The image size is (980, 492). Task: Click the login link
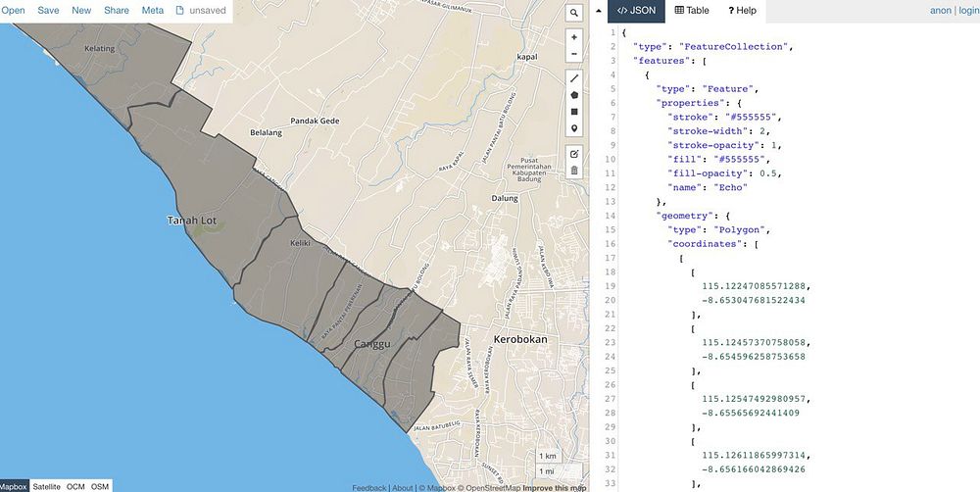coord(969,11)
